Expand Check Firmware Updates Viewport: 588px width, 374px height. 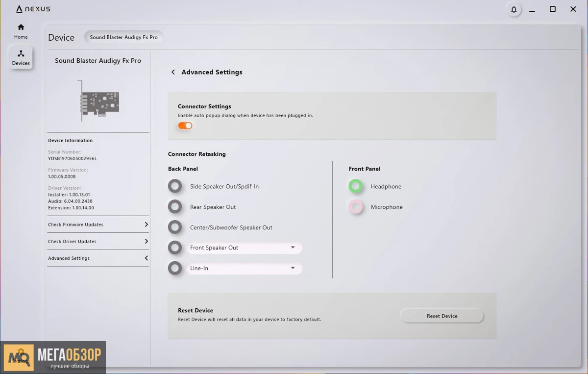click(x=98, y=224)
